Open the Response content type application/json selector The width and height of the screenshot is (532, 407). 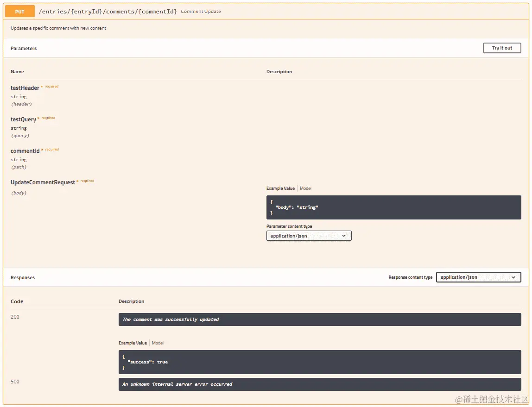coord(478,277)
